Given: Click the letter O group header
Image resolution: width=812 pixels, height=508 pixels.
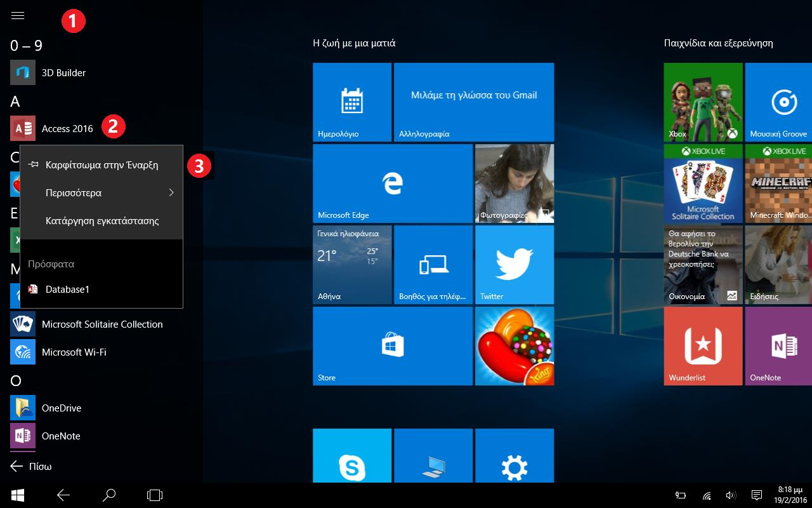Looking at the screenshot, I should click(x=16, y=380).
